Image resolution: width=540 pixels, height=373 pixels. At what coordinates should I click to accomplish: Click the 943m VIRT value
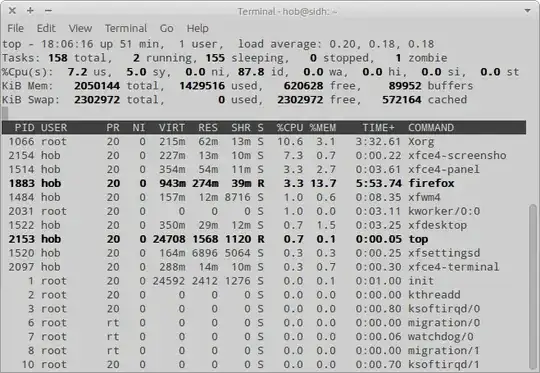(172, 183)
